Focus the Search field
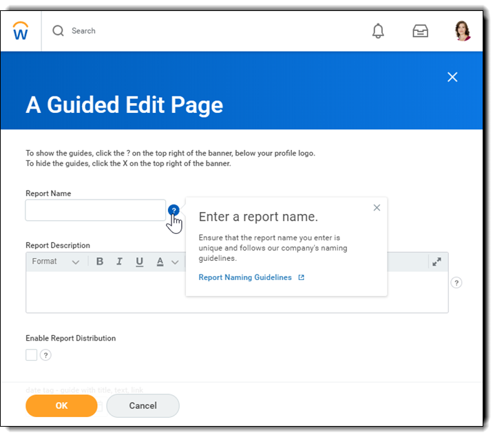The image size is (504, 437). [x=83, y=31]
